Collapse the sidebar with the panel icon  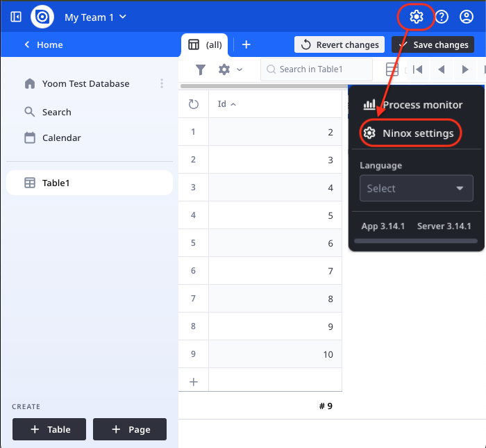pyautogui.click(x=16, y=17)
